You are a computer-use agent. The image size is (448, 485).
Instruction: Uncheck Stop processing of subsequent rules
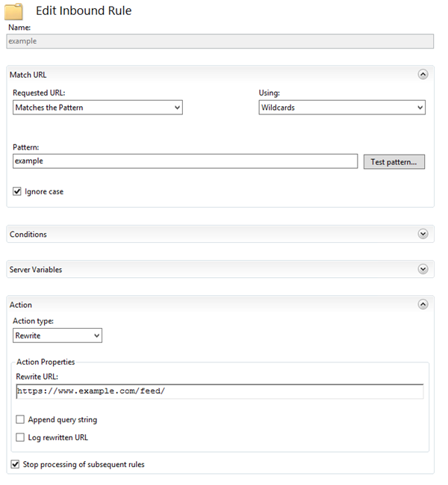click(x=15, y=464)
